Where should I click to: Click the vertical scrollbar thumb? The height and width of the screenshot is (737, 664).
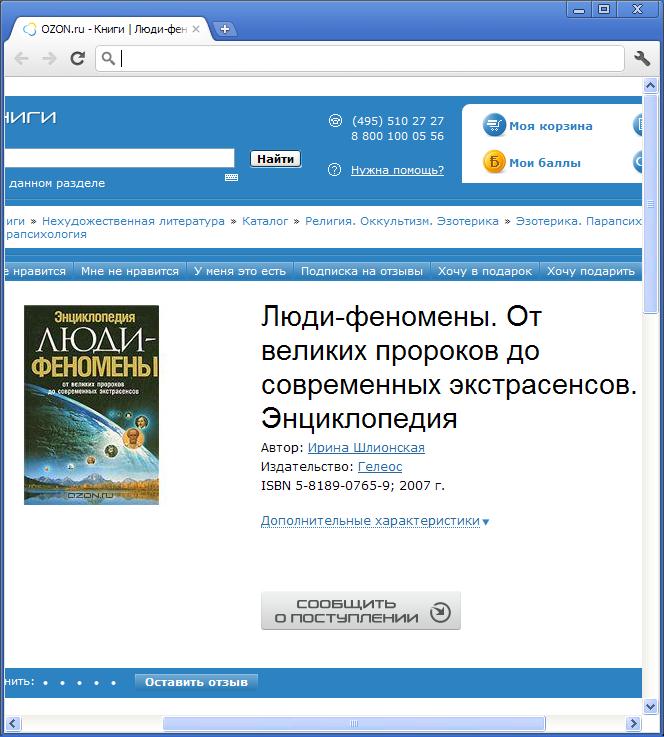point(650,203)
